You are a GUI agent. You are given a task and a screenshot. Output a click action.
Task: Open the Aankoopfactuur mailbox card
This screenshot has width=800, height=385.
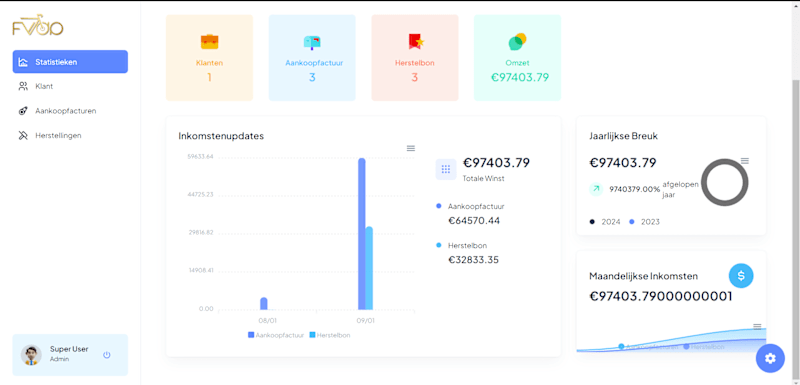[x=312, y=58]
